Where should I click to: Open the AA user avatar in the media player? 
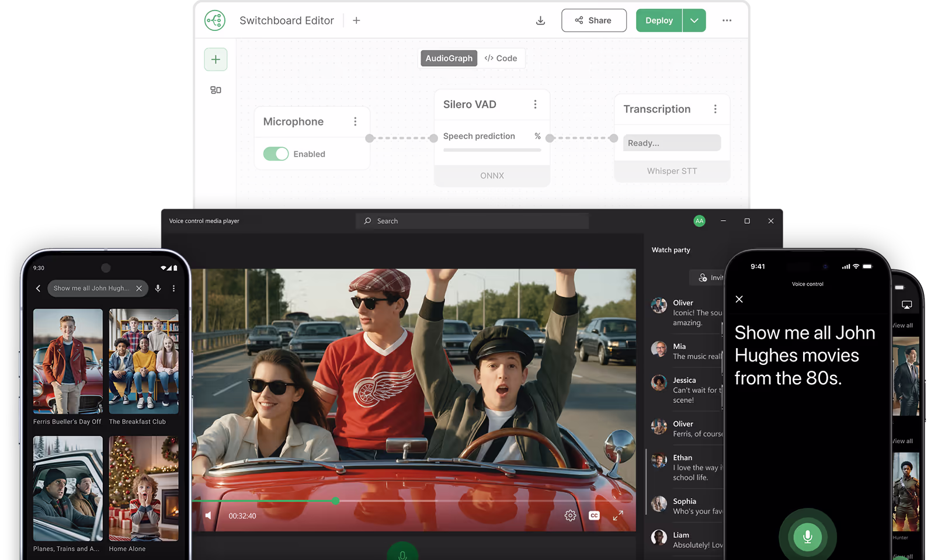click(699, 221)
